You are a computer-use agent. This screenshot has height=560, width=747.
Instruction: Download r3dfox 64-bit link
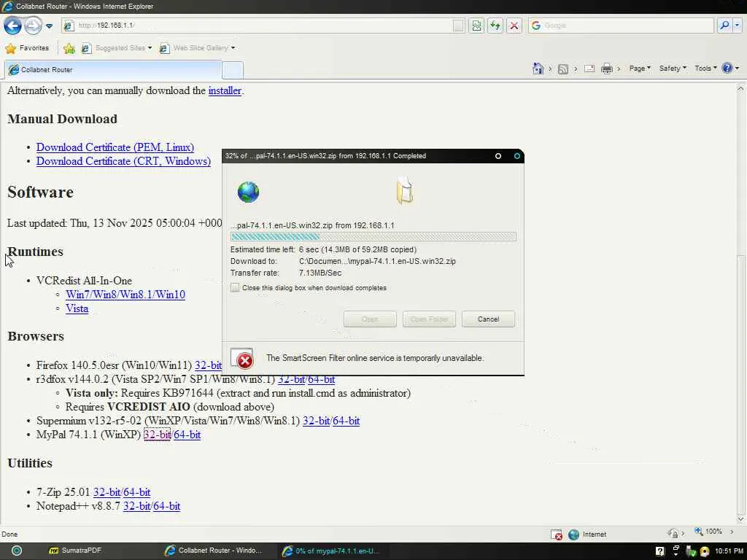coord(322,379)
